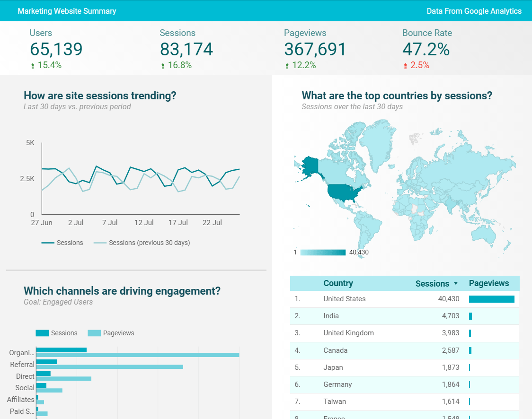Toggle Sessions (previous 30 days) legend item
Viewport: 532px width, 419px height.
pos(142,243)
